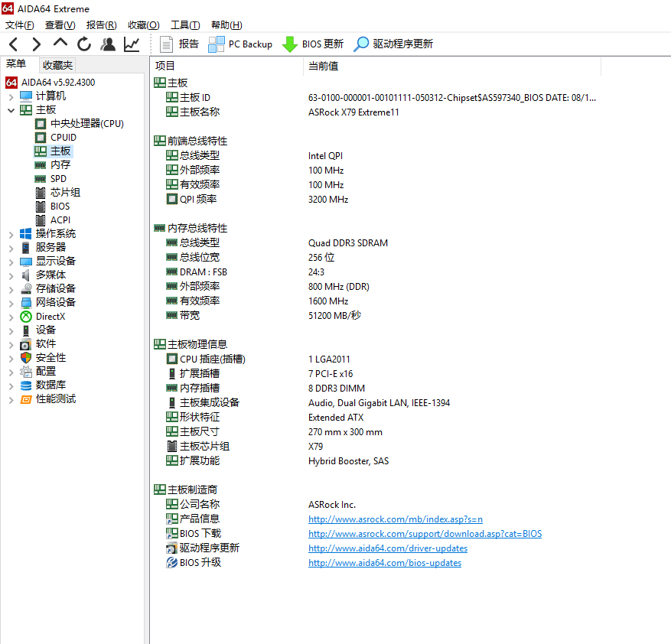Expand the 服务器 tree node
Viewport: 671px width, 644px height.
(11, 248)
